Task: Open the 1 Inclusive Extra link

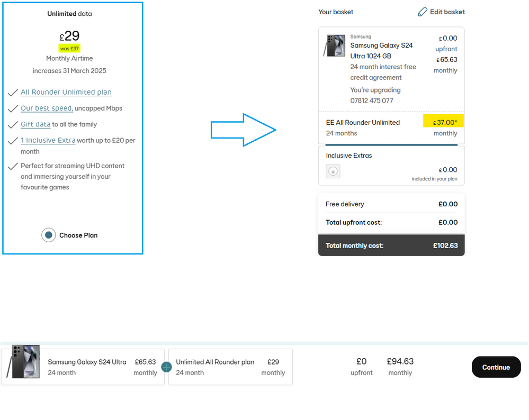Action: (x=48, y=140)
